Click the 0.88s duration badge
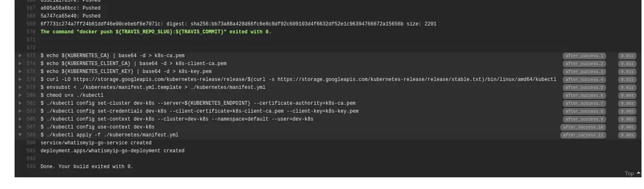 click(627, 135)
